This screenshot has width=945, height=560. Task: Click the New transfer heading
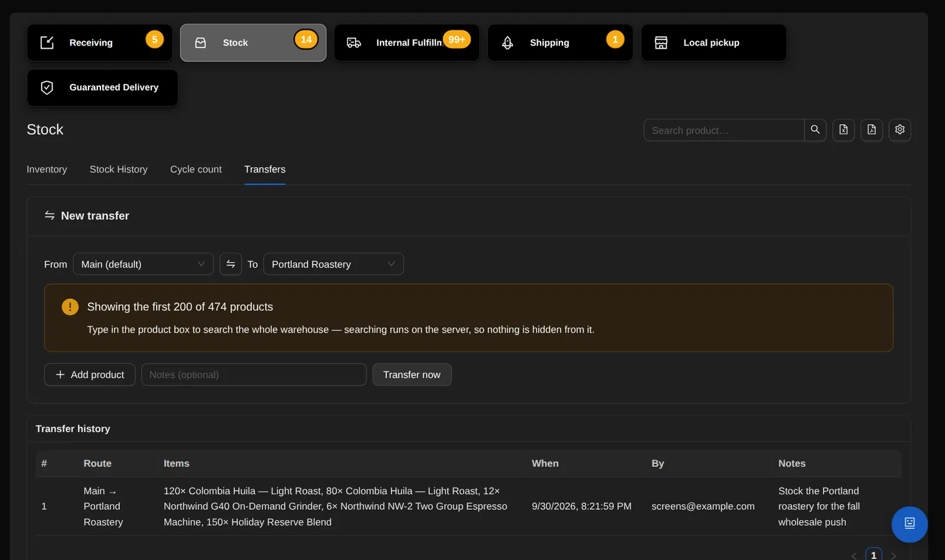[95, 216]
